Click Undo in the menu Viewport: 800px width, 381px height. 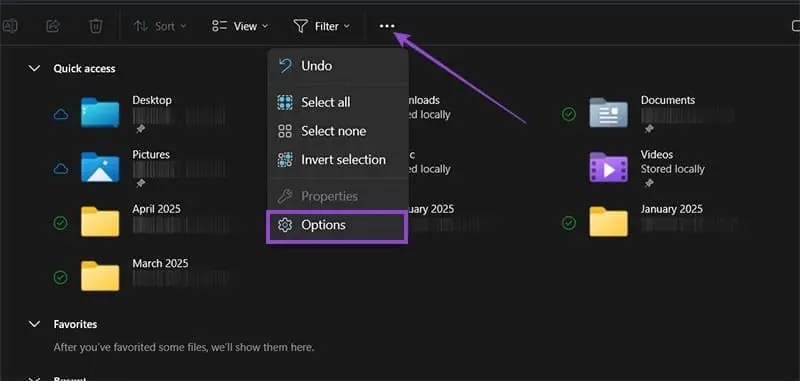click(x=337, y=66)
